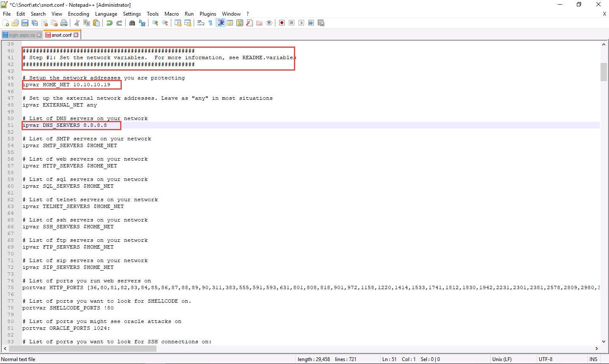This screenshot has height=364, width=609.
Task: Click the Zoom Out magnifier icon
Action: coord(165,23)
